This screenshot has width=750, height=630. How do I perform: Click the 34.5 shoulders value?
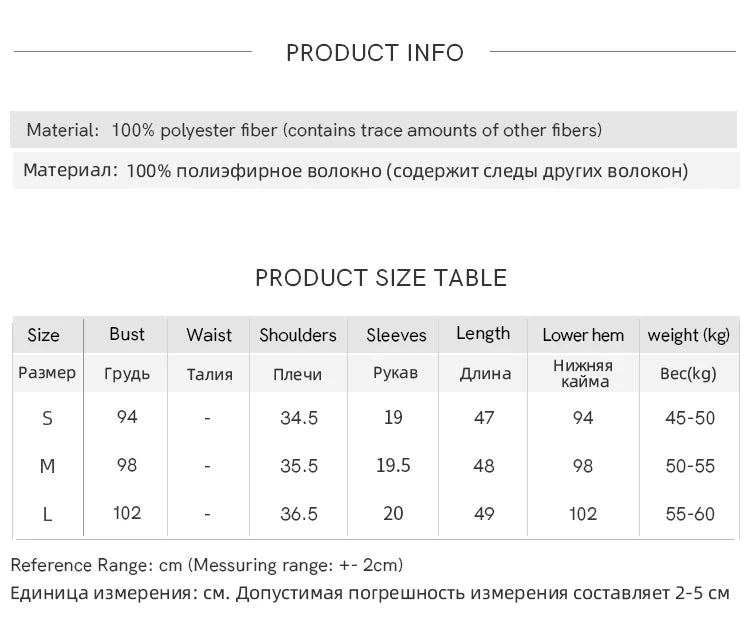click(x=299, y=418)
